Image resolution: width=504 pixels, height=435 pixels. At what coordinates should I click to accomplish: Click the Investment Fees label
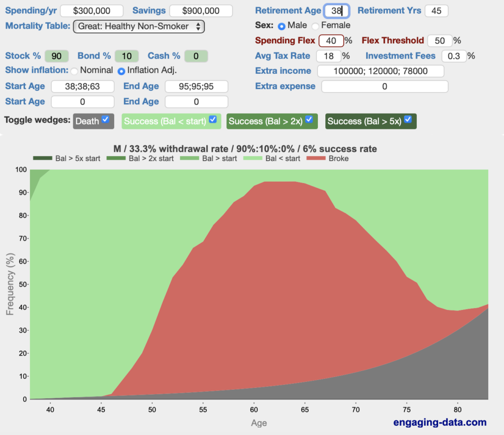400,56
